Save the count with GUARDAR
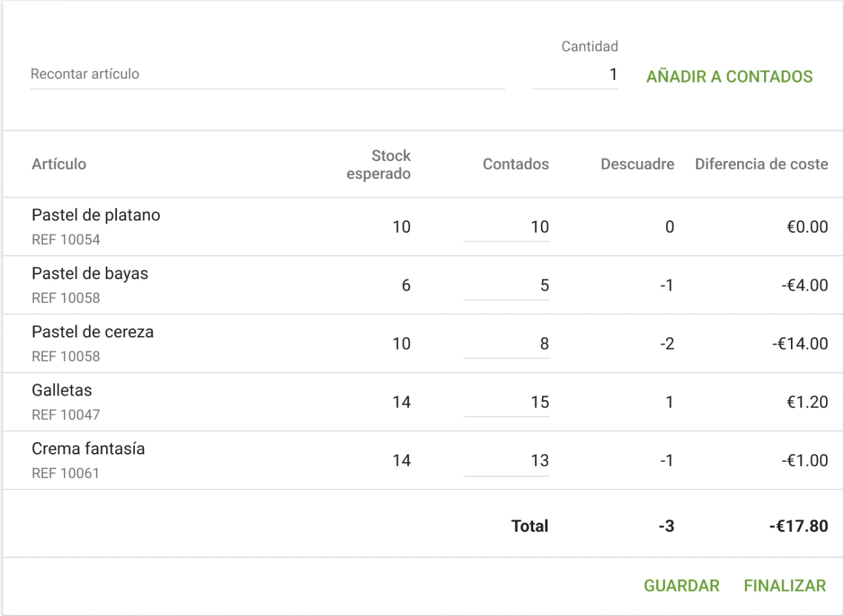844x616 pixels. pos(681,585)
